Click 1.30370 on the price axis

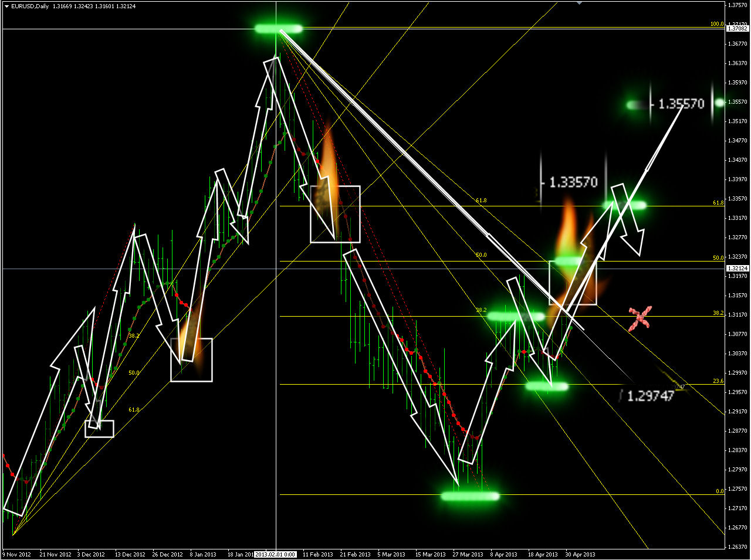click(739, 354)
